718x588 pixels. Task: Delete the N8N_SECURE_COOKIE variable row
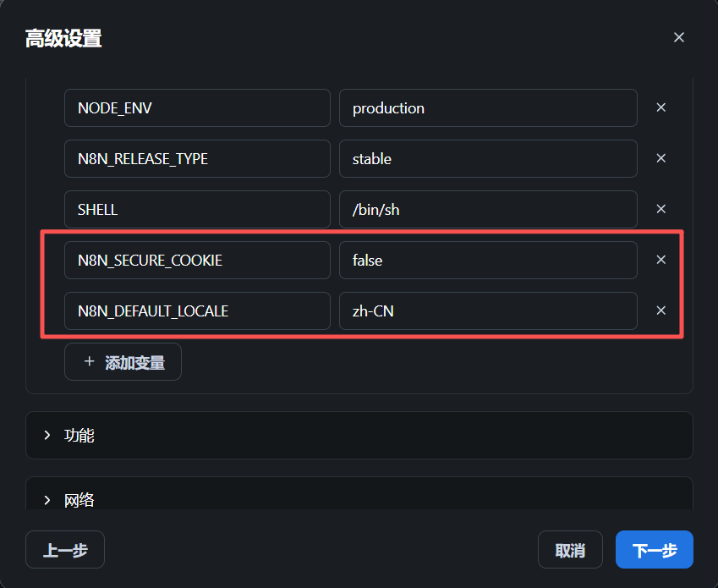[x=660, y=260]
